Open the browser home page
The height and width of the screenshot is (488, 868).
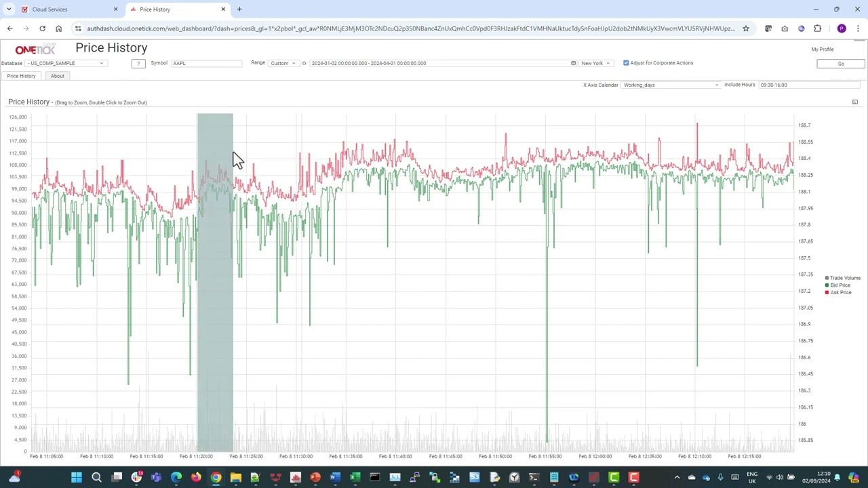[x=58, y=28]
